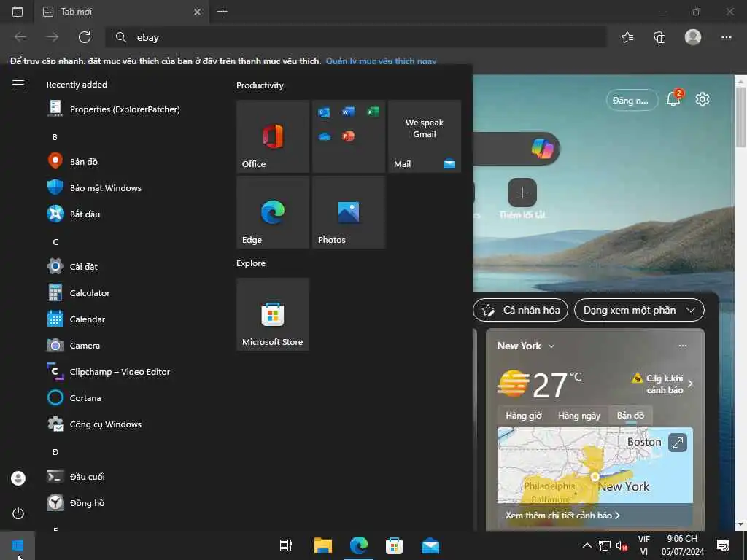
Task: Open PowerPoint icon in Office folder tile
Action: 348,136
